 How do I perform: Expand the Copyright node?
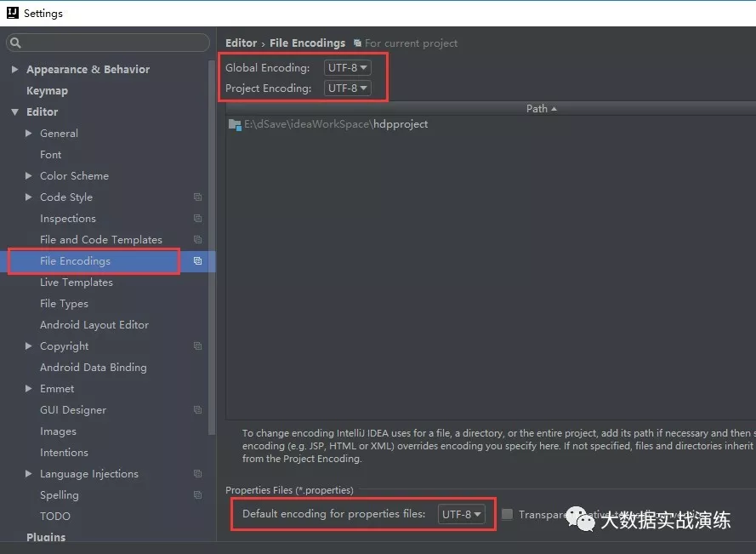point(28,346)
